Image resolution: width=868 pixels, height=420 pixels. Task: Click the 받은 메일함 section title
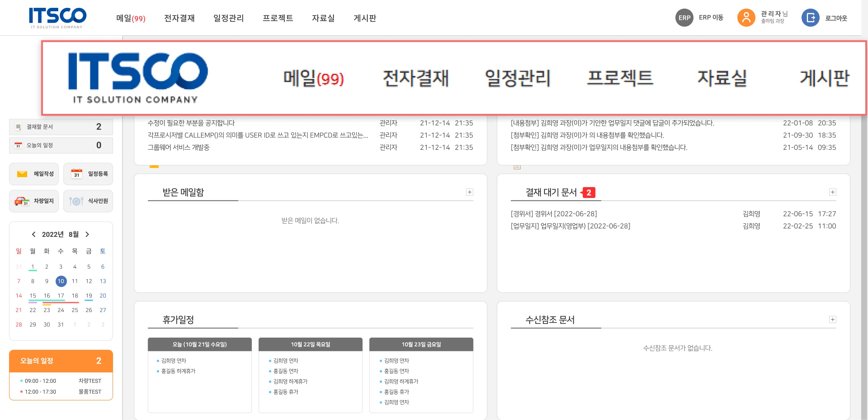pyautogui.click(x=183, y=192)
